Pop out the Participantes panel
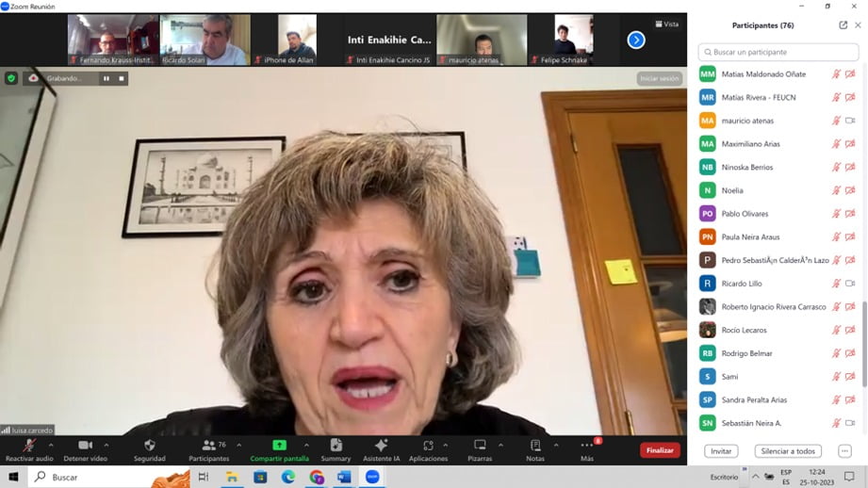The width and height of the screenshot is (868, 488). (843, 25)
